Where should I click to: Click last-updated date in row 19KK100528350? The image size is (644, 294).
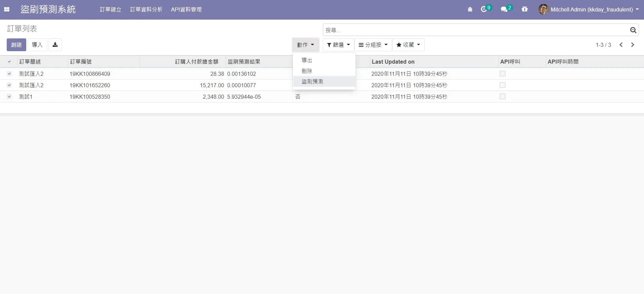pos(409,97)
